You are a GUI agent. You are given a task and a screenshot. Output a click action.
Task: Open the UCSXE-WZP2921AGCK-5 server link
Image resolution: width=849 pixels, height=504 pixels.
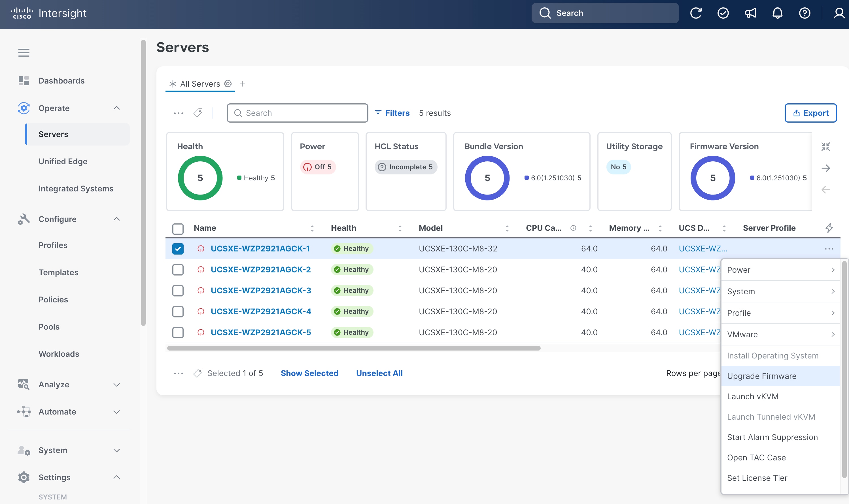(261, 332)
